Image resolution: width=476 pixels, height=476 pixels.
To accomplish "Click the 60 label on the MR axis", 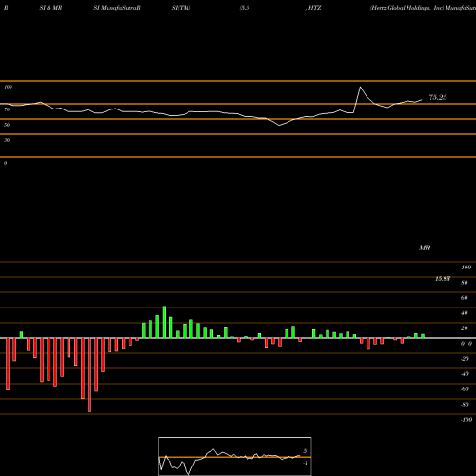I will (x=465, y=298).
